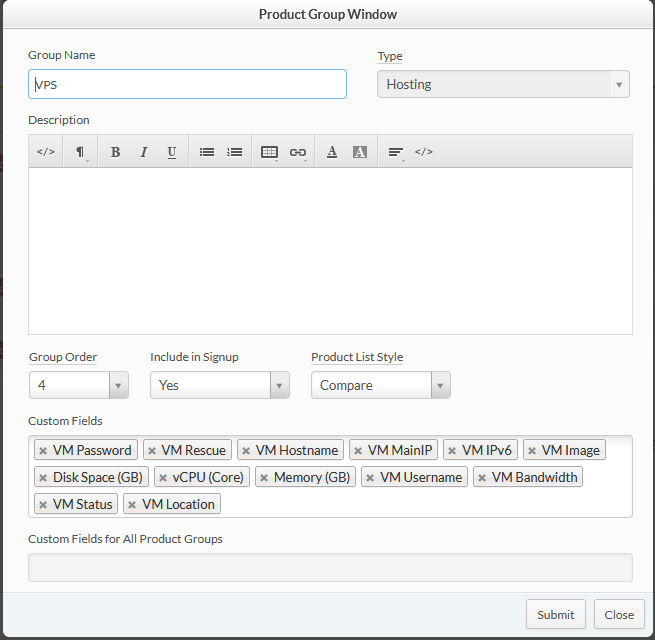Click the Submit button
Image resolution: width=655 pixels, height=640 pixels.
(556, 615)
